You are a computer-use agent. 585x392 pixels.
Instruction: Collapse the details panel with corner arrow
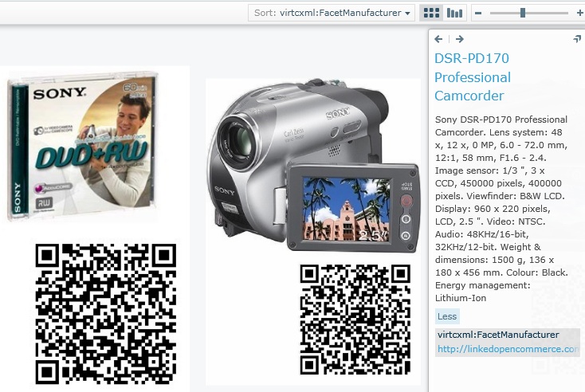(576, 38)
